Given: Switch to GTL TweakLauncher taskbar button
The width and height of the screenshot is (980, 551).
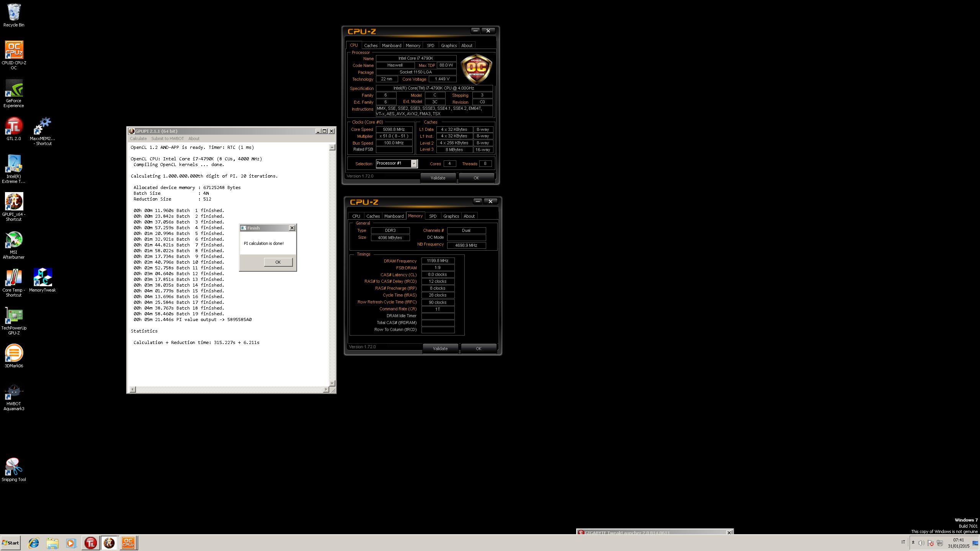Looking at the screenshot, I should tap(91, 543).
